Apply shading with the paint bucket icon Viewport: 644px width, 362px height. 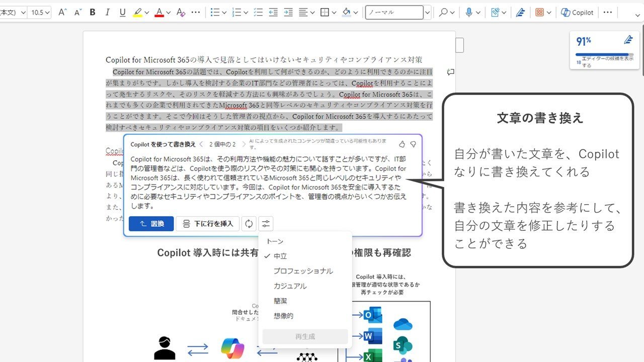347,12
